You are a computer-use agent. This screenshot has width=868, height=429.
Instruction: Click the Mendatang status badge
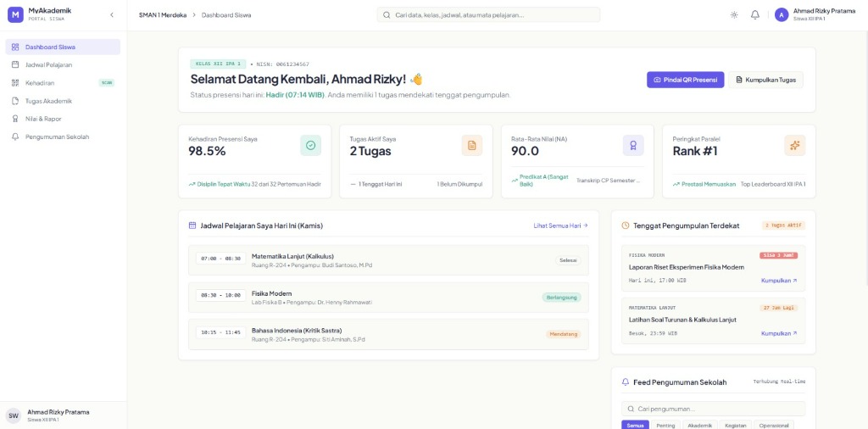tap(564, 334)
